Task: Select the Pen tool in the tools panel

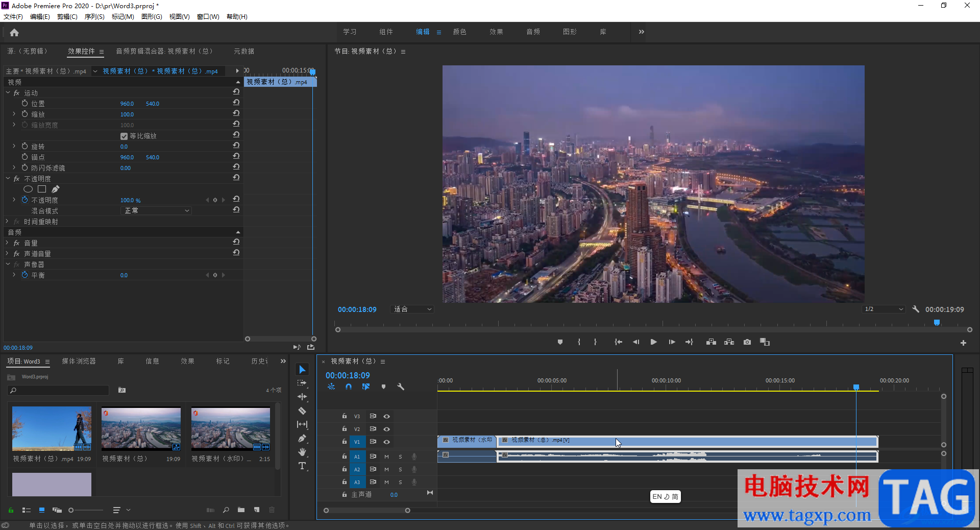Action: (x=302, y=438)
